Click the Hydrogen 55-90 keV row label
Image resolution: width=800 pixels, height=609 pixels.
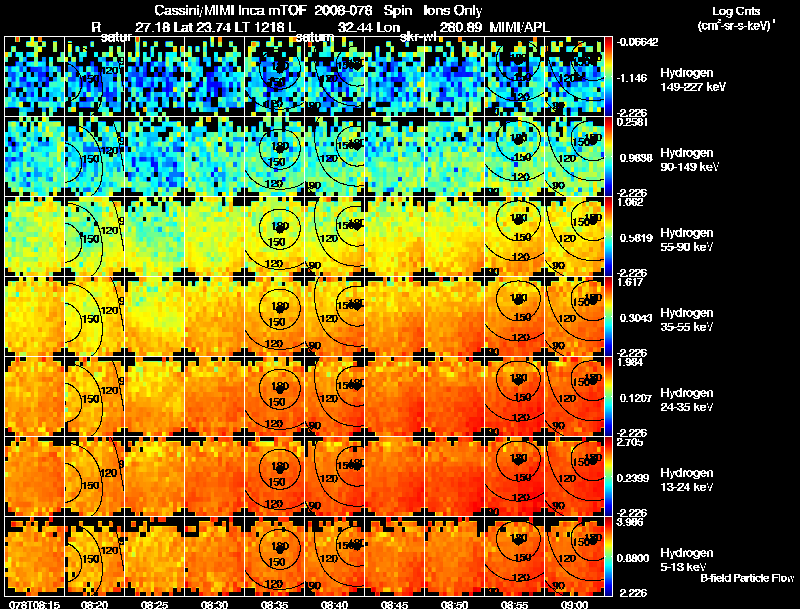tap(687, 240)
